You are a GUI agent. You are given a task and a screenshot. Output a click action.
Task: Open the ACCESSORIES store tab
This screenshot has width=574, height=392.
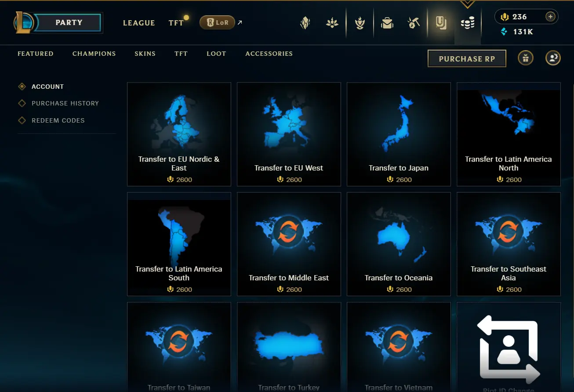click(x=269, y=54)
